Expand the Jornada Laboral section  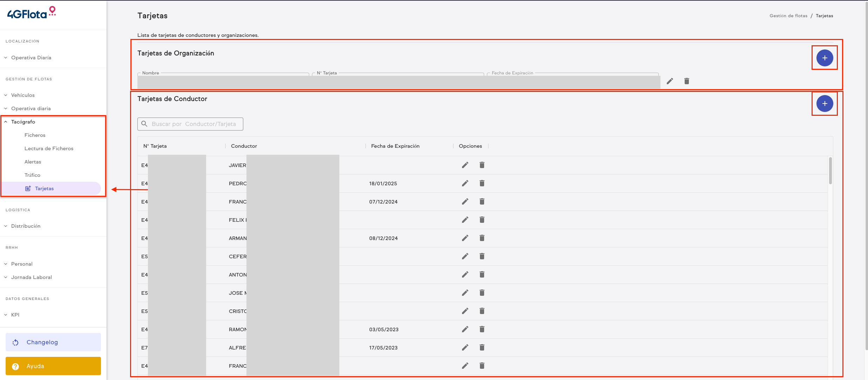(31, 277)
